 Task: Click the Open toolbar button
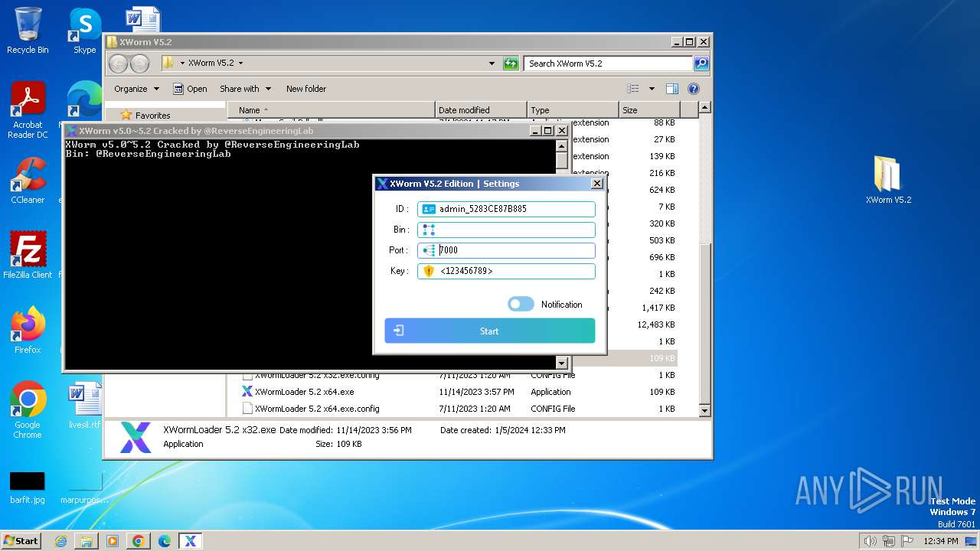click(x=190, y=89)
